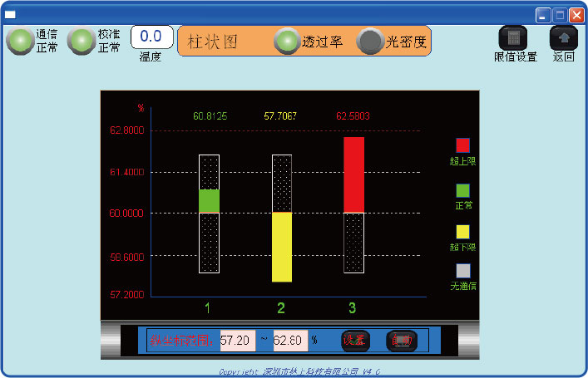Click the 自动 auto-range button
The width and height of the screenshot is (588, 378).
(x=402, y=341)
